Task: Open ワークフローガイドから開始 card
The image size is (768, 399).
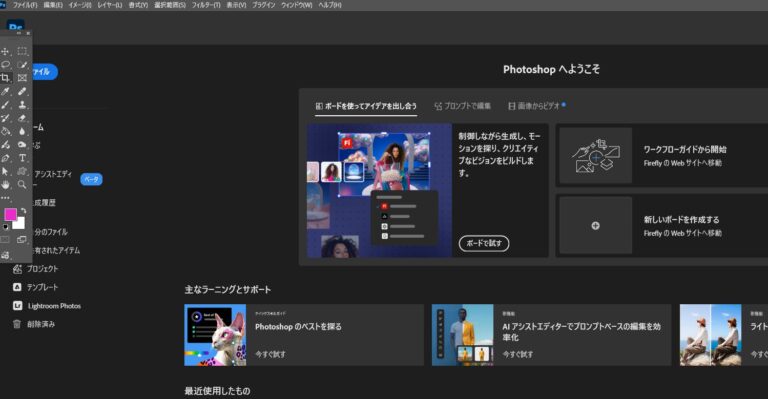Action: click(x=661, y=155)
